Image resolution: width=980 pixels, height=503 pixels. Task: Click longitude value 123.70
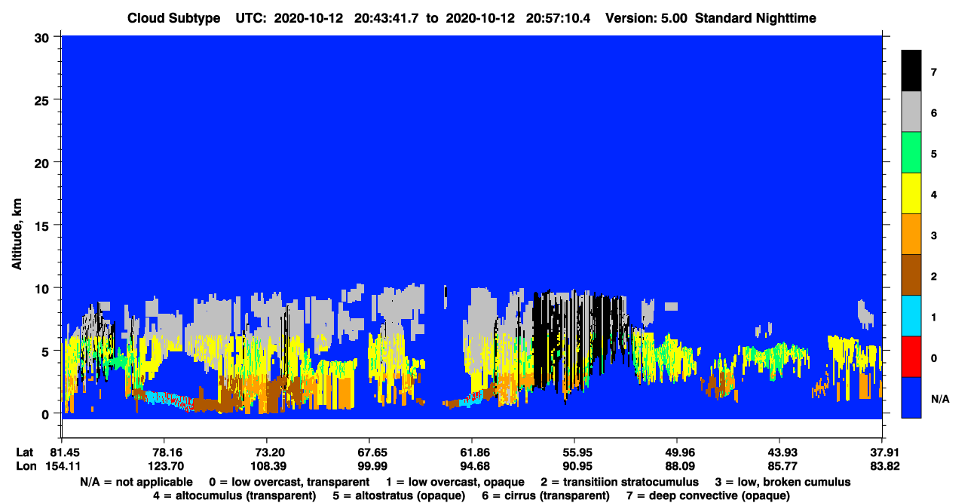[164, 466]
